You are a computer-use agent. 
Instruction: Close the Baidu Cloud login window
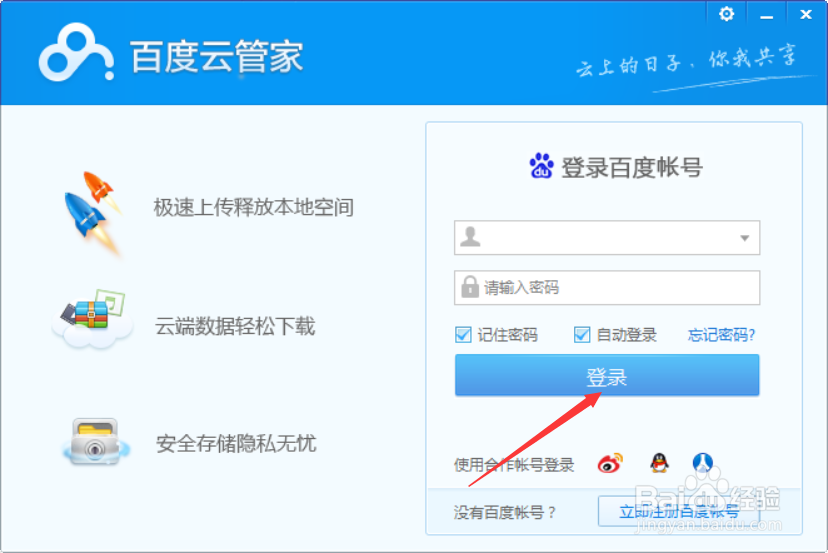(806, 14)
